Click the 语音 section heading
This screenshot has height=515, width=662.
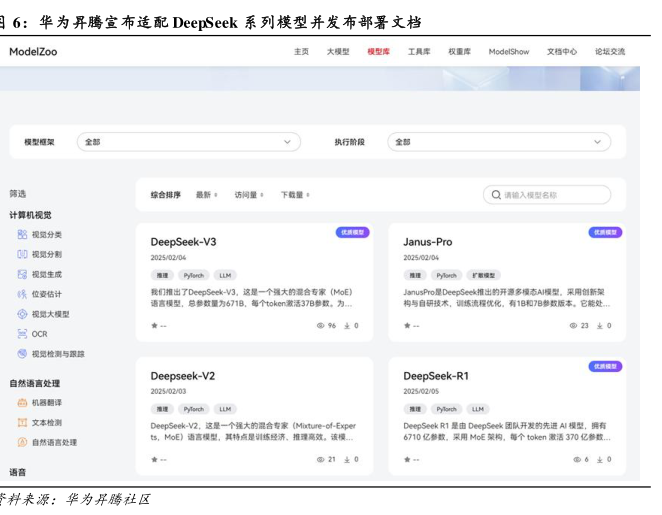[x=18, y=472]
